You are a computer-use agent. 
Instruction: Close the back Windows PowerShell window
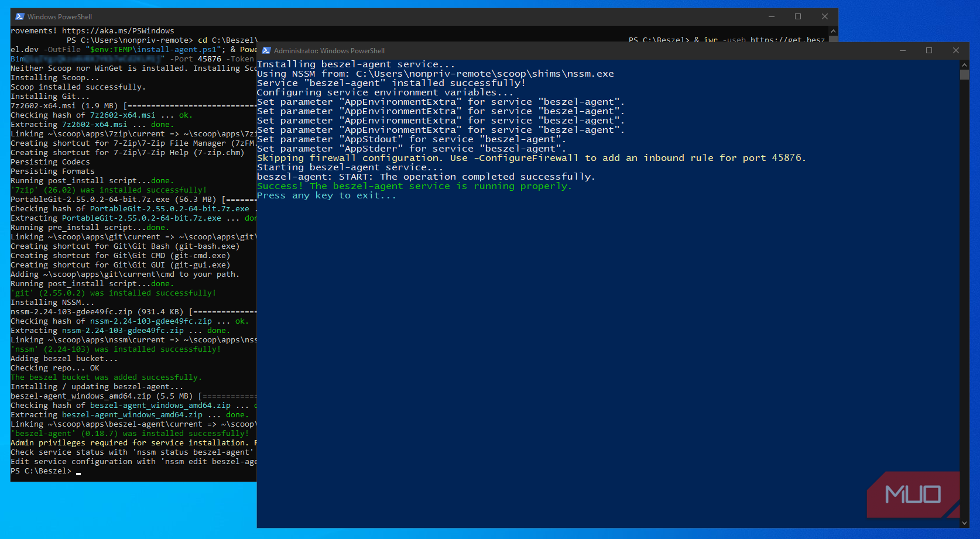click(x=825, y=16)
